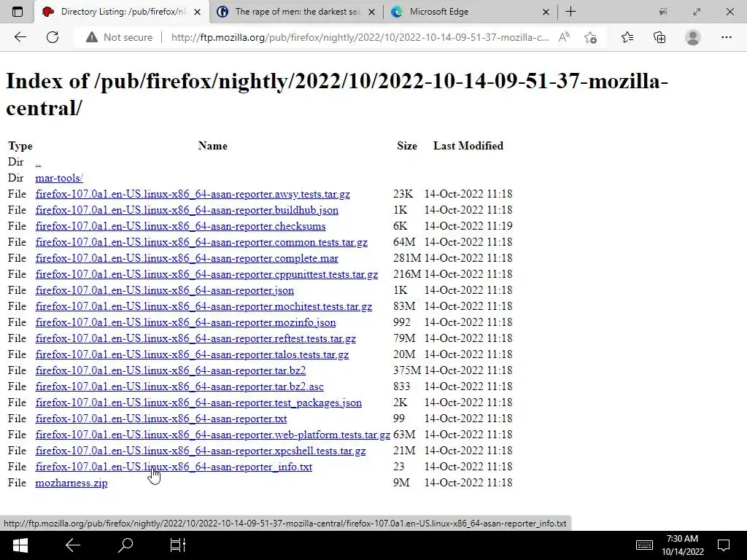The height and width of the screenshot is (560, 747).
Task: Add this page to favorites star icon
Action: pyautogui.click(x=591, y=37)
